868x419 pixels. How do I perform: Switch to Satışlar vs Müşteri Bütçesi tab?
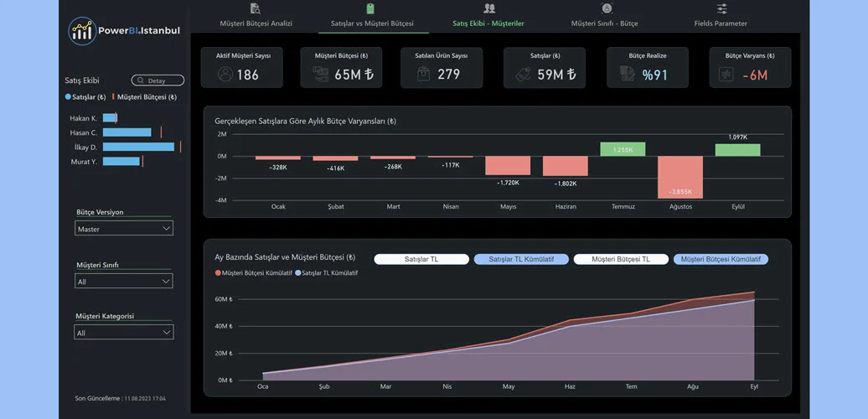[x=373, y=23]
